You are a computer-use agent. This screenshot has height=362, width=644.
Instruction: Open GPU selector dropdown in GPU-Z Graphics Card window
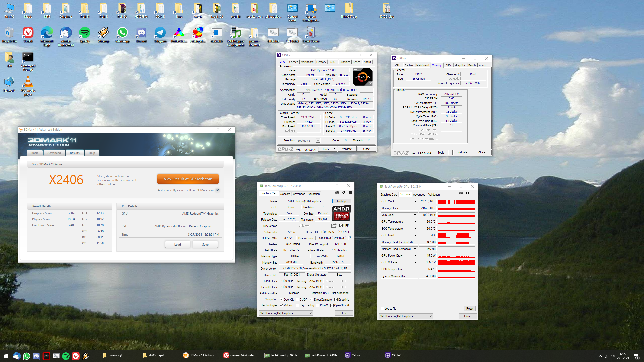click(x=286, y=313)
